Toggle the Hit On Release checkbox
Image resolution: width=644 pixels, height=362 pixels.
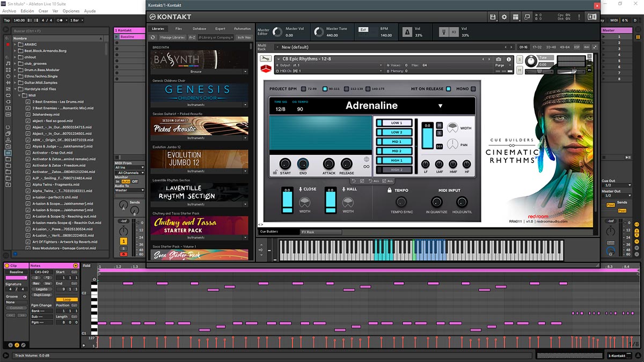click(x=448, y=89)
